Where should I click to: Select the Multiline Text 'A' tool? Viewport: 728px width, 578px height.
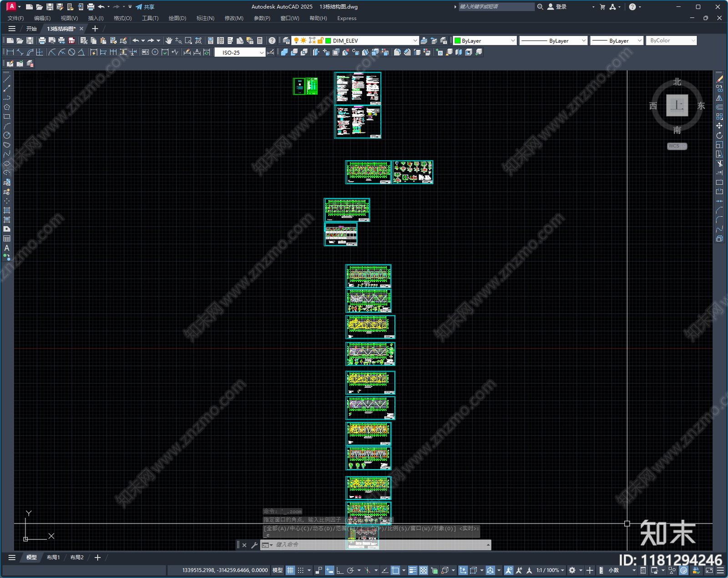[x=7, y=248]
